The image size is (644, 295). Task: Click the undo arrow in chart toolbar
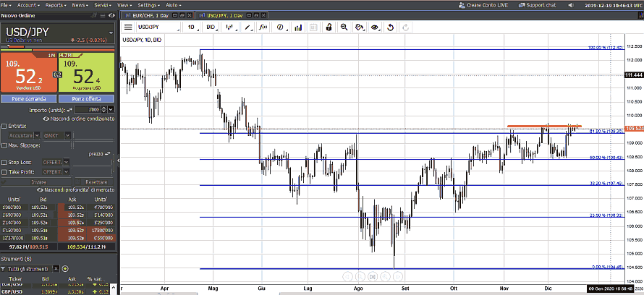pos(391,27)
